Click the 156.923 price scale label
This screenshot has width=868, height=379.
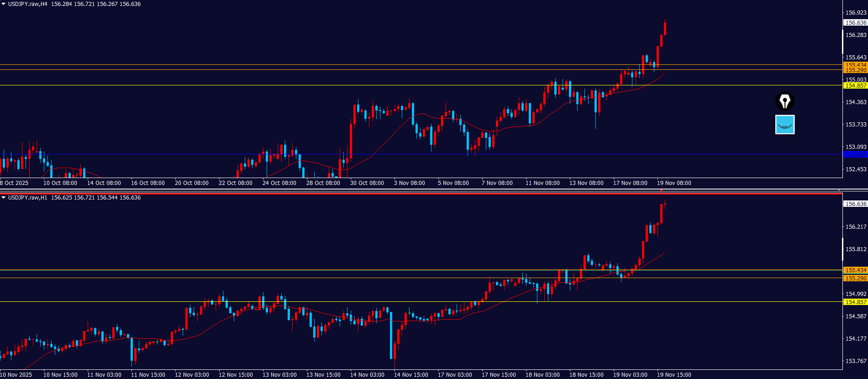(x=856, y=13)
